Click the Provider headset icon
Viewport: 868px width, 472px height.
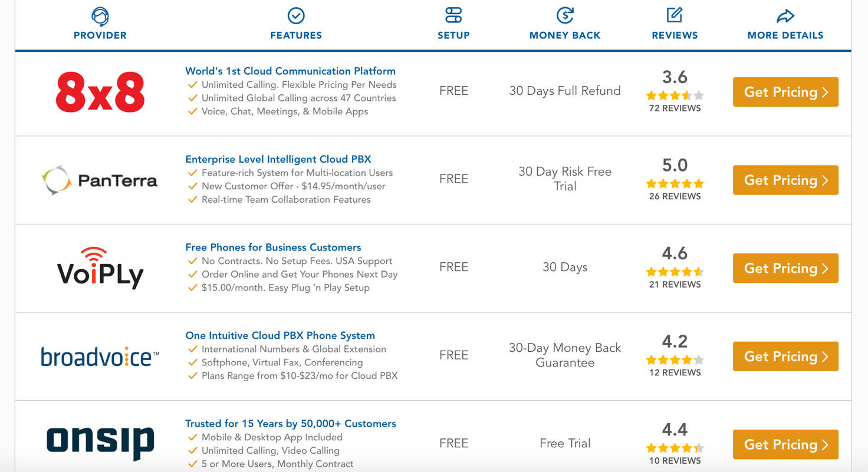(x=100, y=16)
